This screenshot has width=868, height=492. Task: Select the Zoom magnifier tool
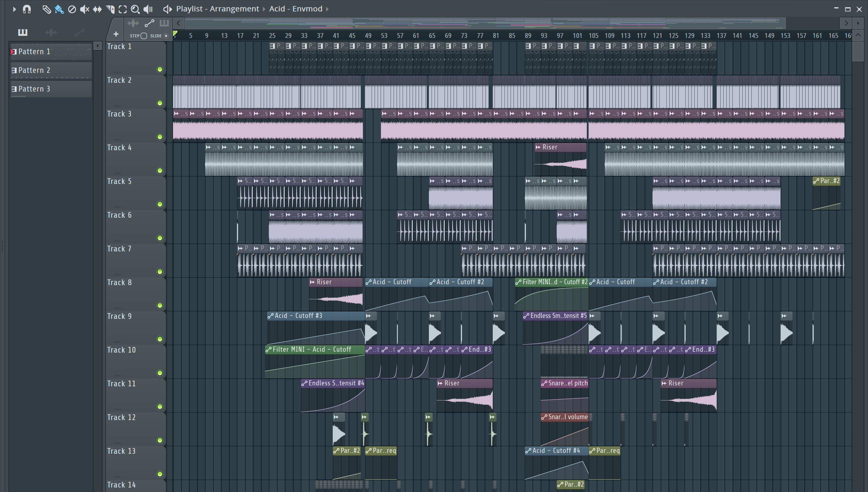tap(135, 9)
